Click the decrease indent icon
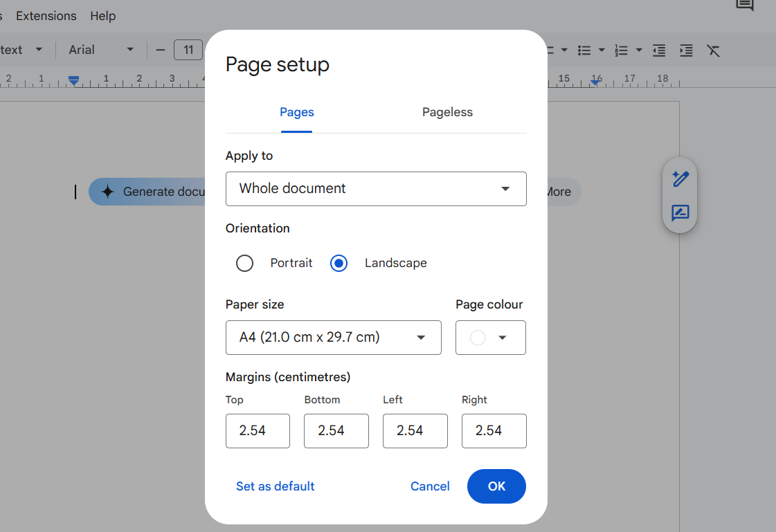 pos(658,50)
